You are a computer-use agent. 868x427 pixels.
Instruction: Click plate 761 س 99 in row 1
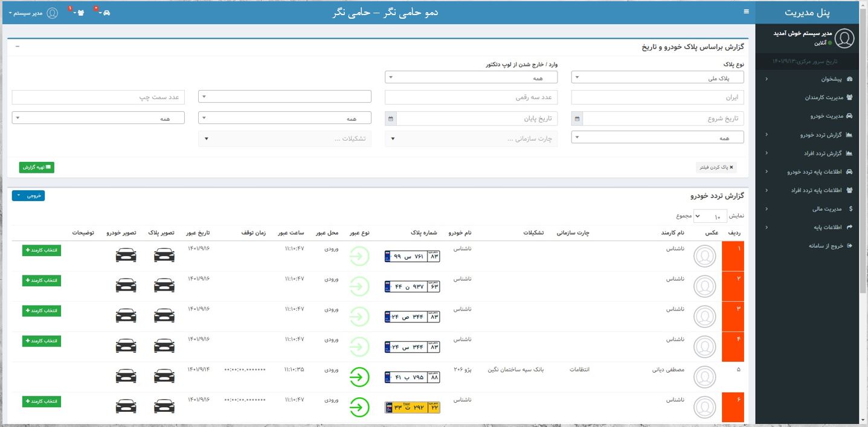point(413,257)
